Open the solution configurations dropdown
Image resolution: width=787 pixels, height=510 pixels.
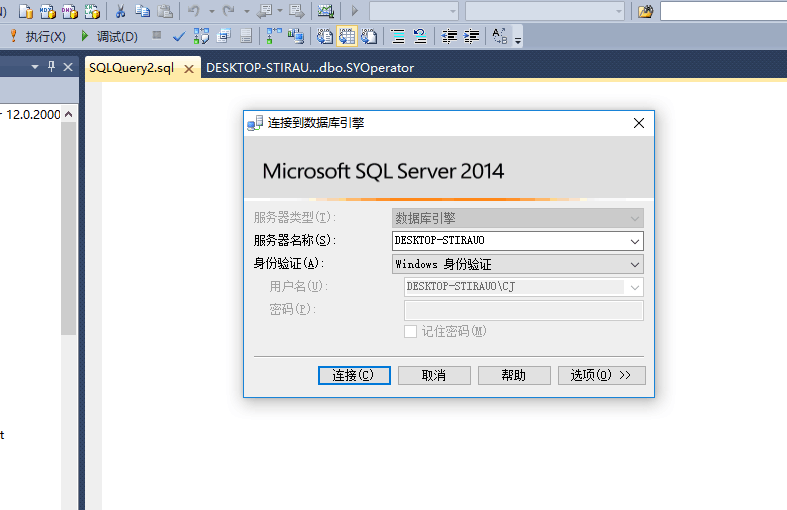point(414,11)
